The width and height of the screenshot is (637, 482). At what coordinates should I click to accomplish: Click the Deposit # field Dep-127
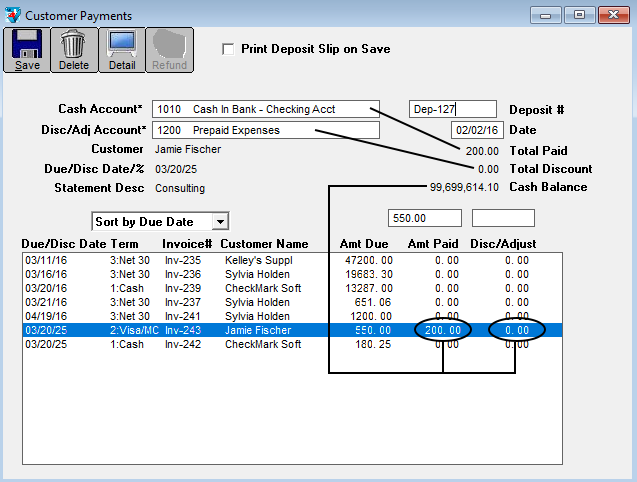tap(452, 109)
